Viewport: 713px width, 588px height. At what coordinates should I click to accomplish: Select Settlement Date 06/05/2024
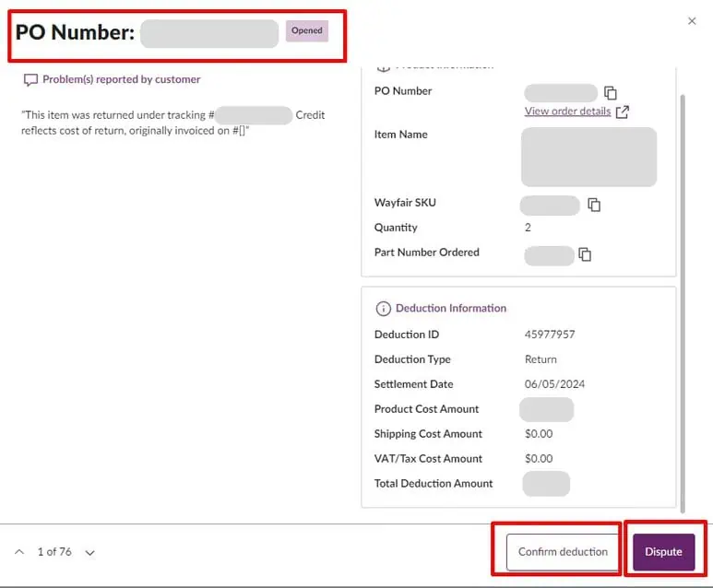554,384
